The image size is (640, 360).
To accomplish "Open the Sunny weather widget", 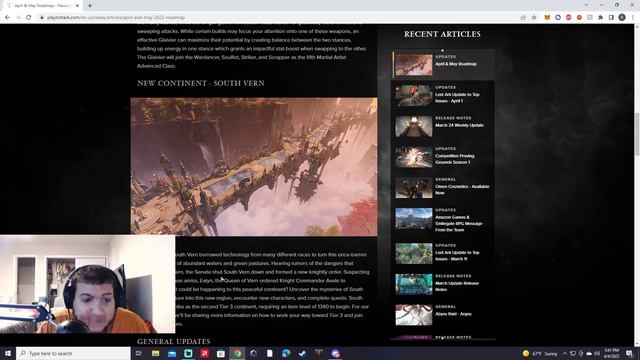I will 540,353.
